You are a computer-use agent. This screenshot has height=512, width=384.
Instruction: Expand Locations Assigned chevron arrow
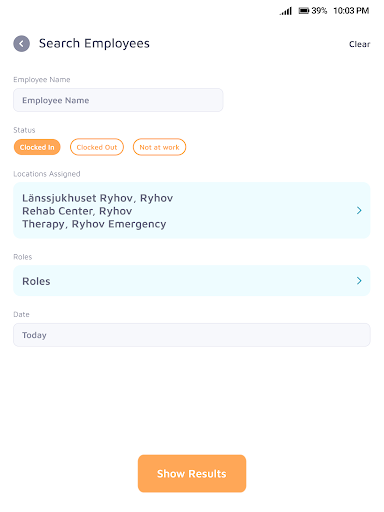pos(359,210)
